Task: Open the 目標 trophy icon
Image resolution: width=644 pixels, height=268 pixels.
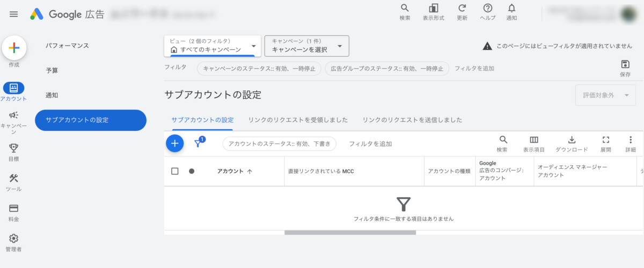Action: pyautogui.click(x=14, y=148)
